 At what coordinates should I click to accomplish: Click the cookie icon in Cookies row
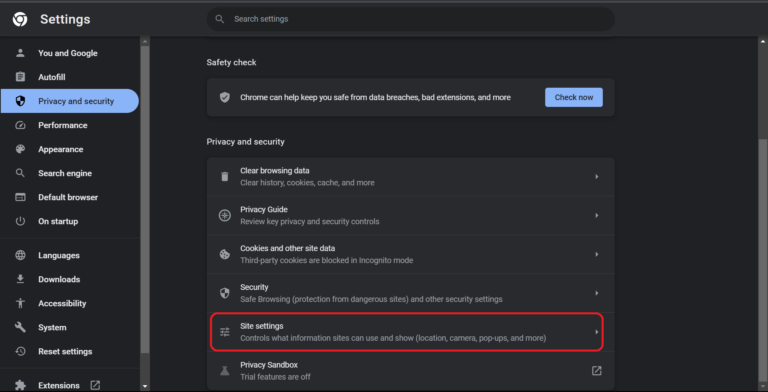[224, 254]
